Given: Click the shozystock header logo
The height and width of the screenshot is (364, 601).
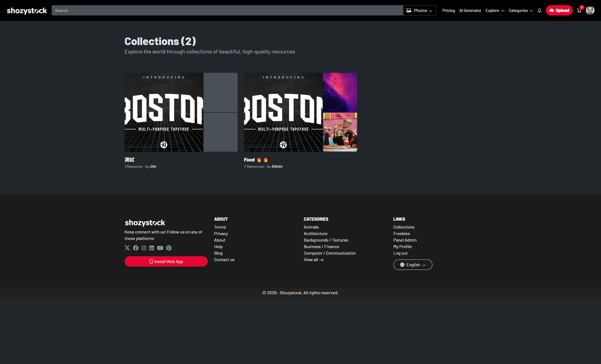Looking at the screenshot, I should [27, 11].
